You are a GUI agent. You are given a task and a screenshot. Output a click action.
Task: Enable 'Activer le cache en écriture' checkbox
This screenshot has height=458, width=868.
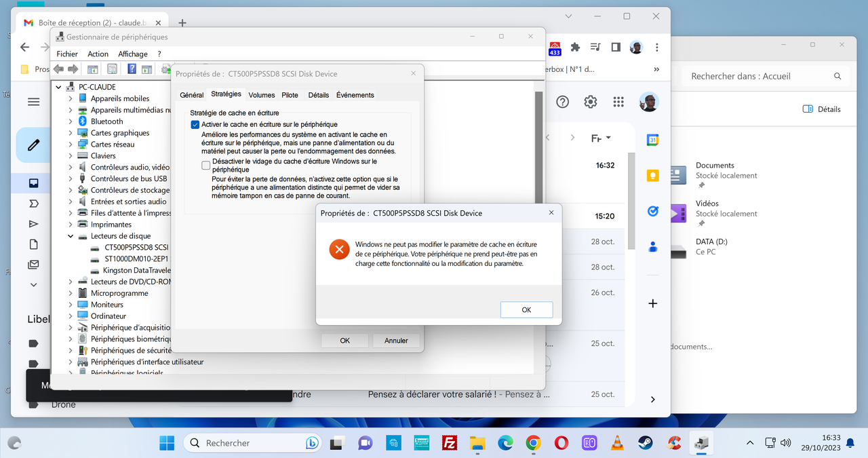click(195, 125)
